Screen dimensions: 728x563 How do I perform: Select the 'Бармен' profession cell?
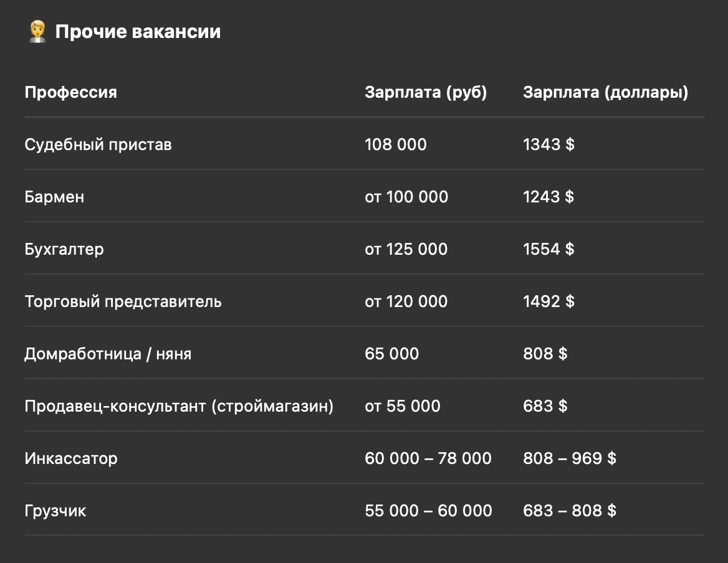[54, 197]
